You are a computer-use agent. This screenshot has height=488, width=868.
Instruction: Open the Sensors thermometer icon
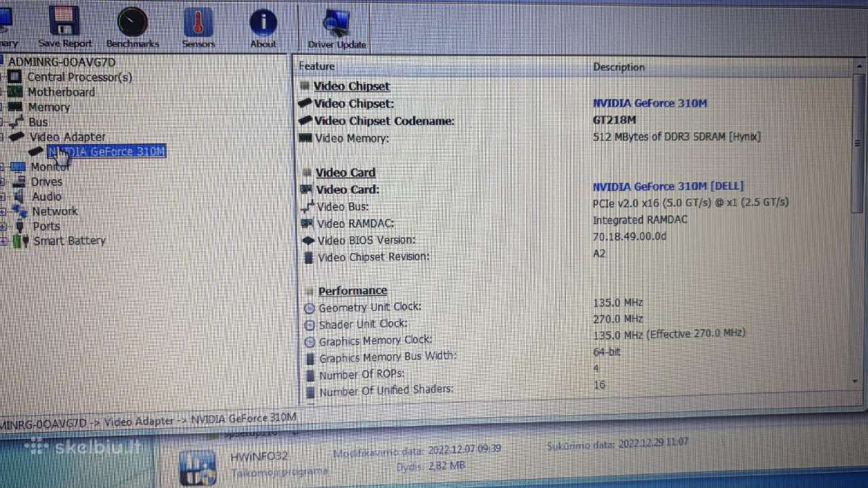pyautogui.click(x=198, y=22)
